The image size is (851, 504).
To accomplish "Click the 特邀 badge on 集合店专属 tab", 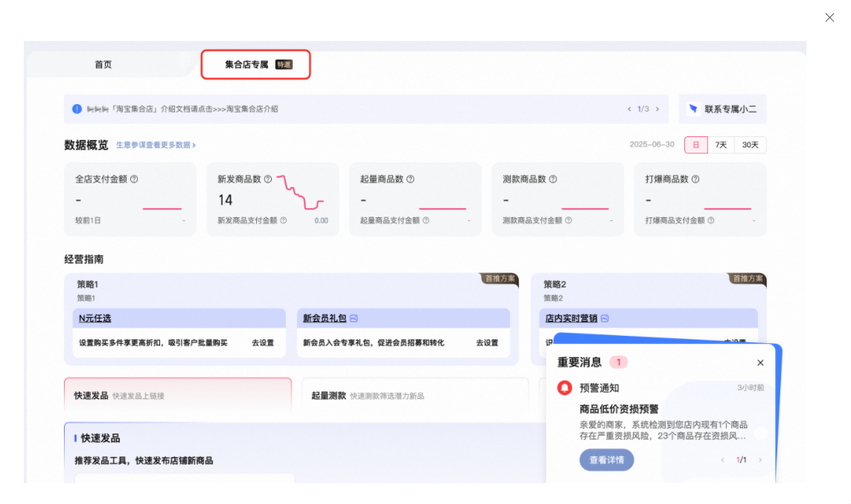I will (284, 65).
